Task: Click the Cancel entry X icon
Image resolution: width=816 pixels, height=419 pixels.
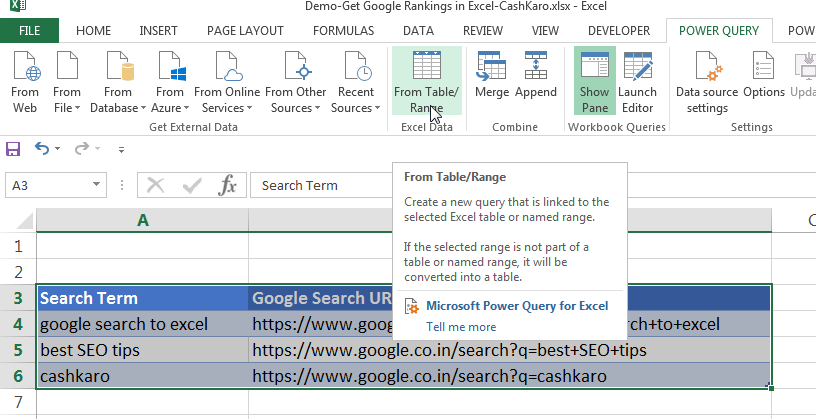Action: pyautogui.click(x=156, y=185)
